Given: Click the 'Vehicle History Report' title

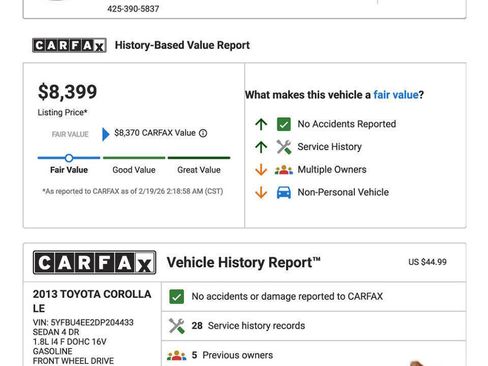Looking at the screenshot, I should tap(243, 262).
